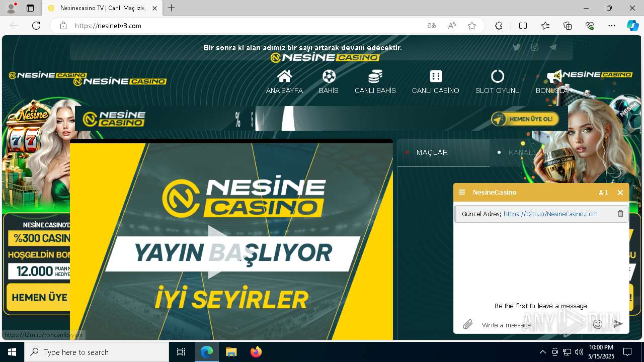Image resolution: width=644 pixels, height=362 pixels.
Task: Click HEMEN ÜYE OL! banner button
Action: [x=525, y=119]
